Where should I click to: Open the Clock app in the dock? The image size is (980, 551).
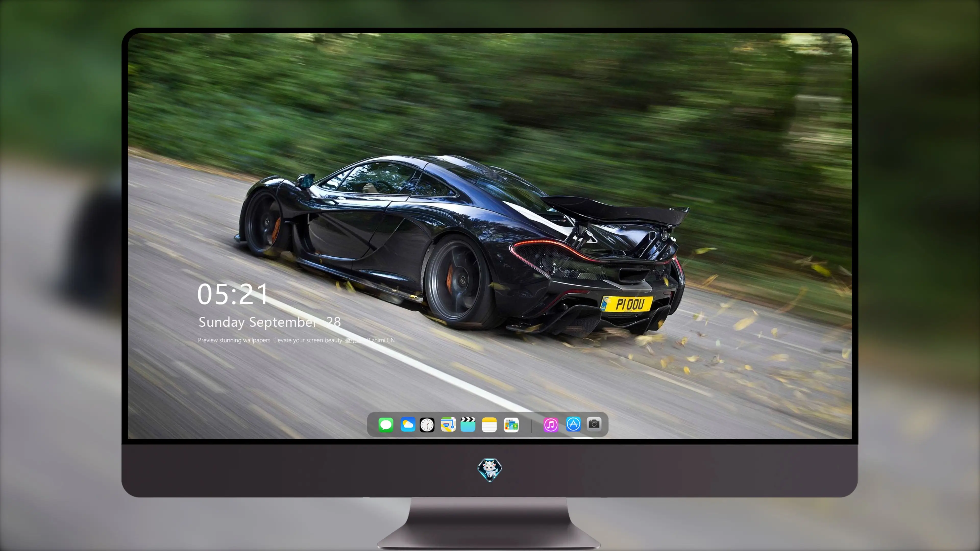[x=427, y=425]
